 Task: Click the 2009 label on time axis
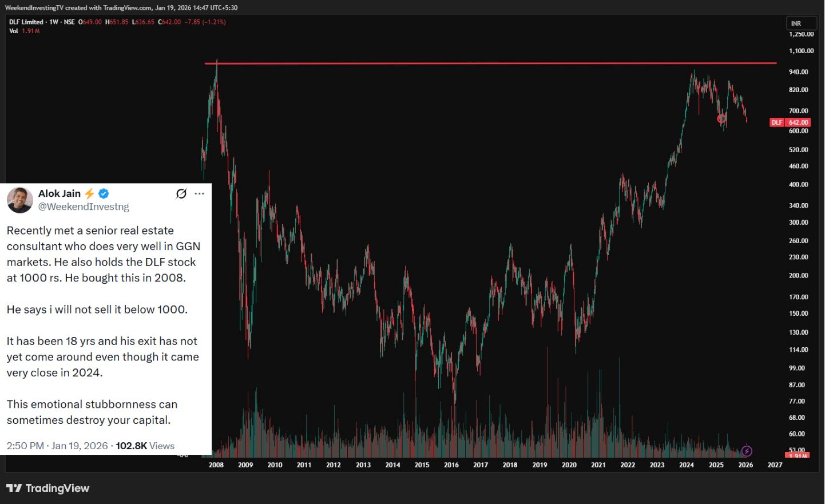pos(245,465)
